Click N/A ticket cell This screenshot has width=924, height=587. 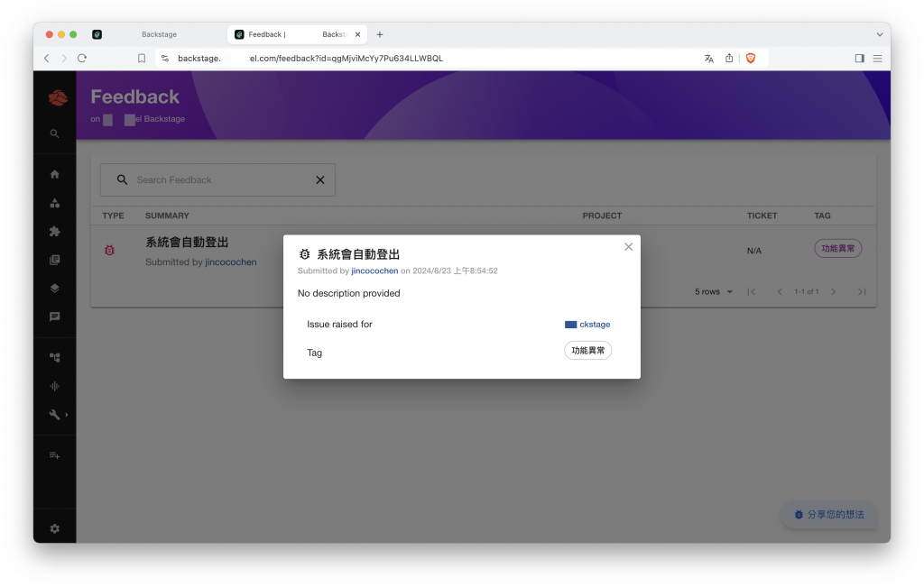coord(754,251)
